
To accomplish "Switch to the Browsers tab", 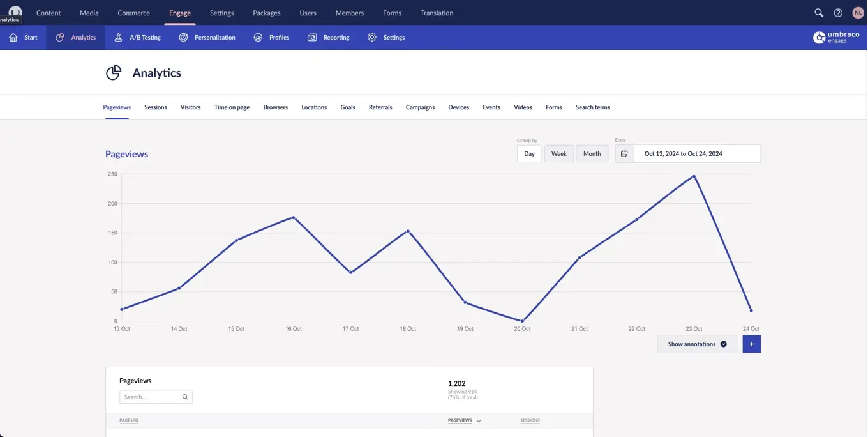I will (x=276, y=107).
